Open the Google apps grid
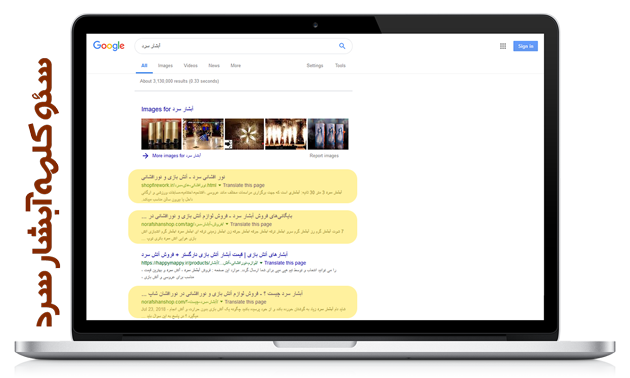 pos(503,46)
